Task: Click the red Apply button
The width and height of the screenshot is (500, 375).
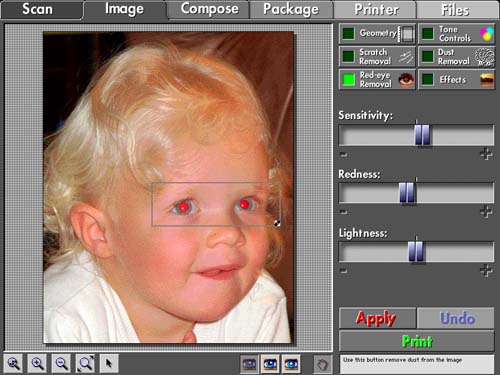Action: [x=377, y=318]
